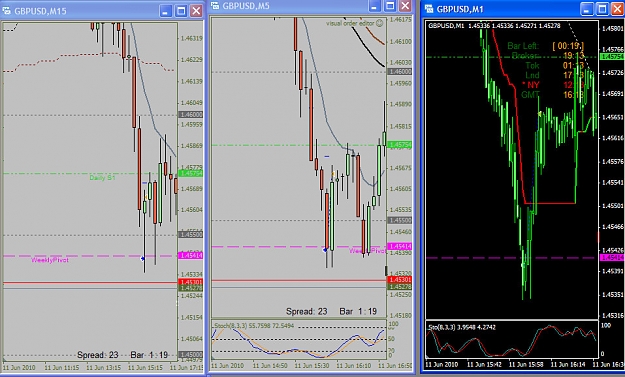This screenshot has width=625, height=377.
Task: Select the GBPUSD,M5 window title text
Action: [246, 6]
